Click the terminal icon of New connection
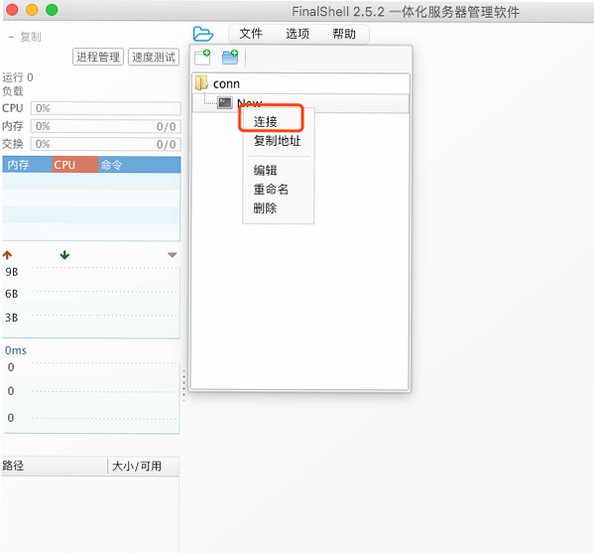 coord(225,103)
